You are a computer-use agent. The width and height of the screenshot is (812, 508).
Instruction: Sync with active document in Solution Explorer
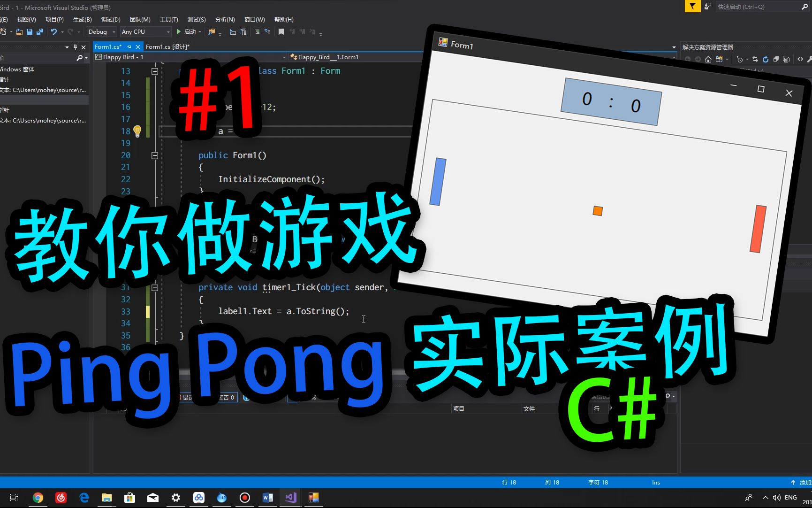[x=755, y=59]
